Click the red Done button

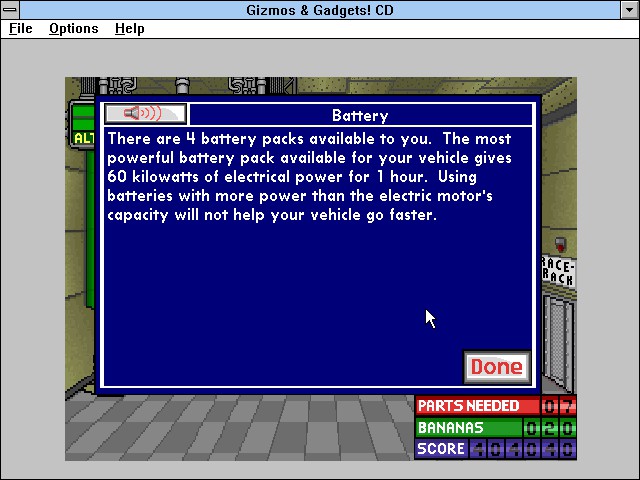(x=497, y=367)
